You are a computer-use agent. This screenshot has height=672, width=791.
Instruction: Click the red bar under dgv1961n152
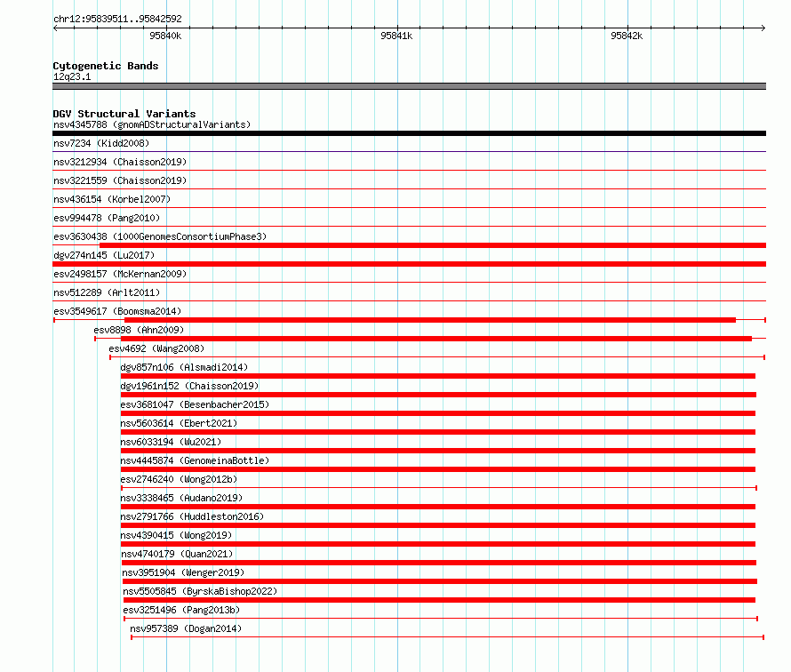pyautogui.click(x=438, y=395)
